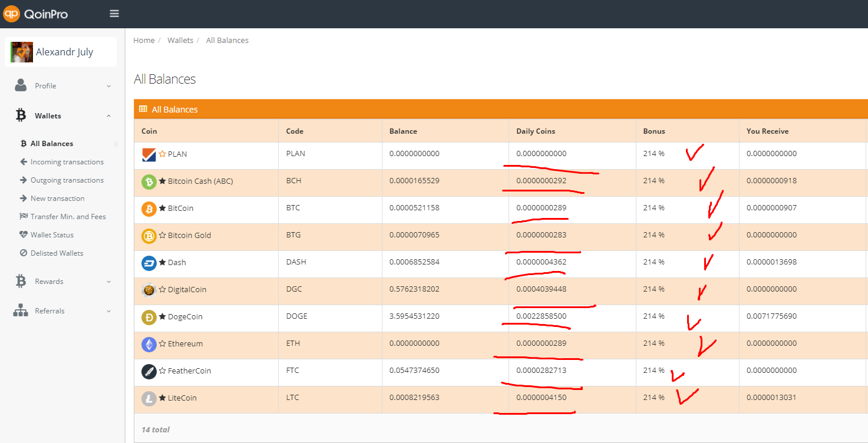Image resolution: width=868 pixels, height=443 pixels.
Task: Click the BitCoin orange coin logo
Action: coord(148,209)
